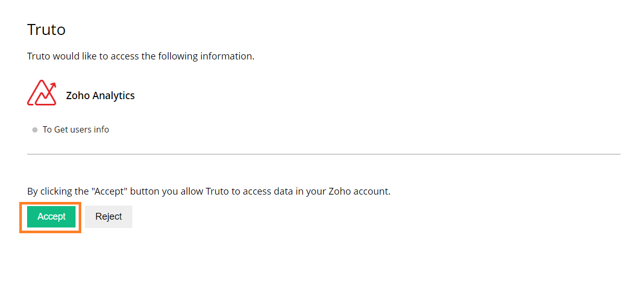
Task: Click the word "Zoho" next to the logo
Action: [78, 95]
